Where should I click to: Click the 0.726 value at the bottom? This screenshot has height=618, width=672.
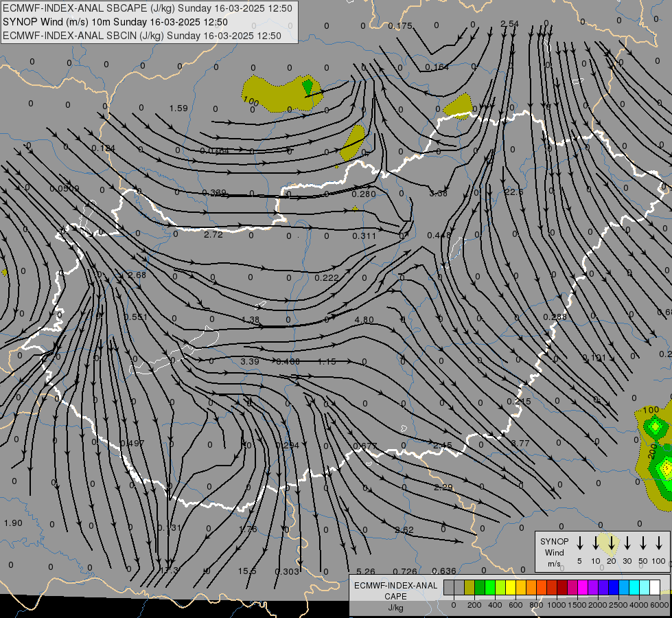click(x=405, y=571)
